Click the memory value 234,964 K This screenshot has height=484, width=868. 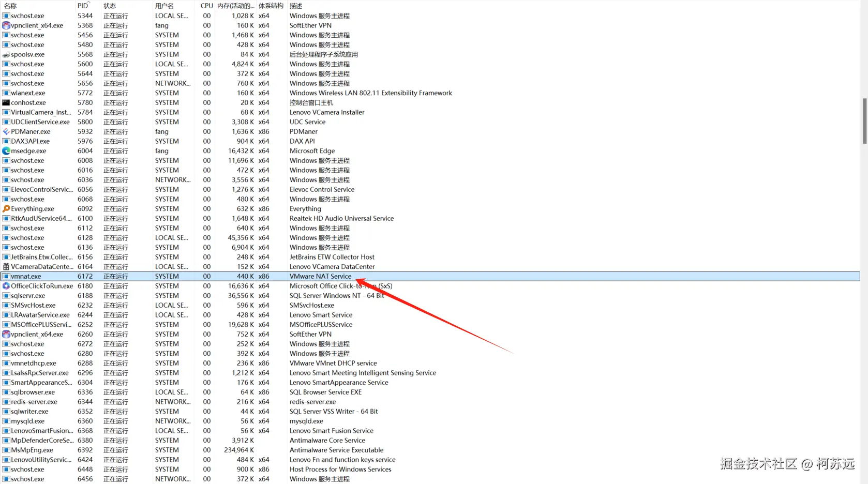click(239, 450)
